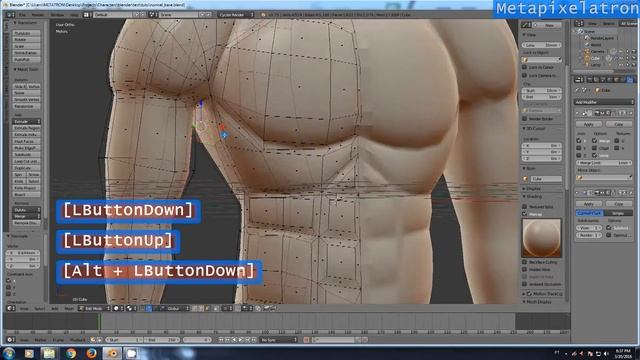Click the auto keyframe record button

(306, 340)
